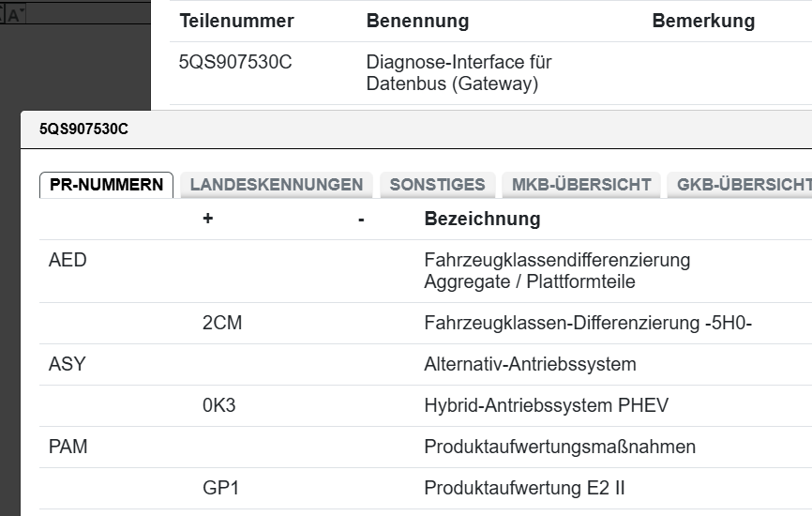The height and width of the screenshot is (516, 812).
Task: Click the Benennung column header
Action: (417, 21)
